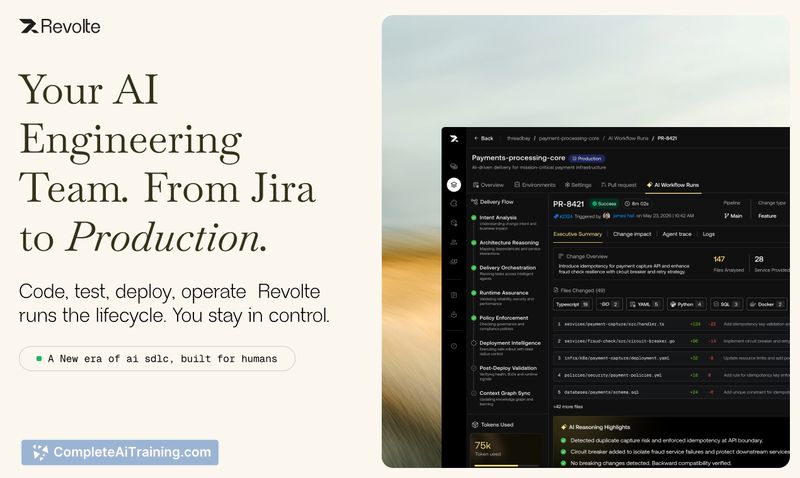Click the 147 Files Analysed stat

coord(728,264)
